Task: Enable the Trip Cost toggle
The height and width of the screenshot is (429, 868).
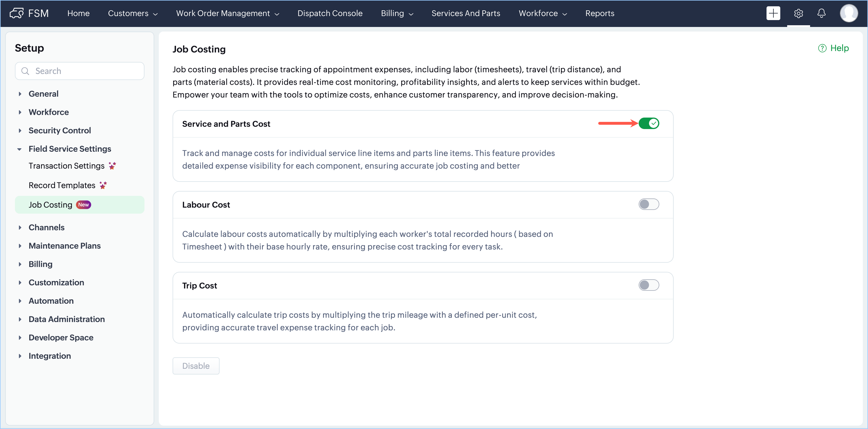Action: 648,285
